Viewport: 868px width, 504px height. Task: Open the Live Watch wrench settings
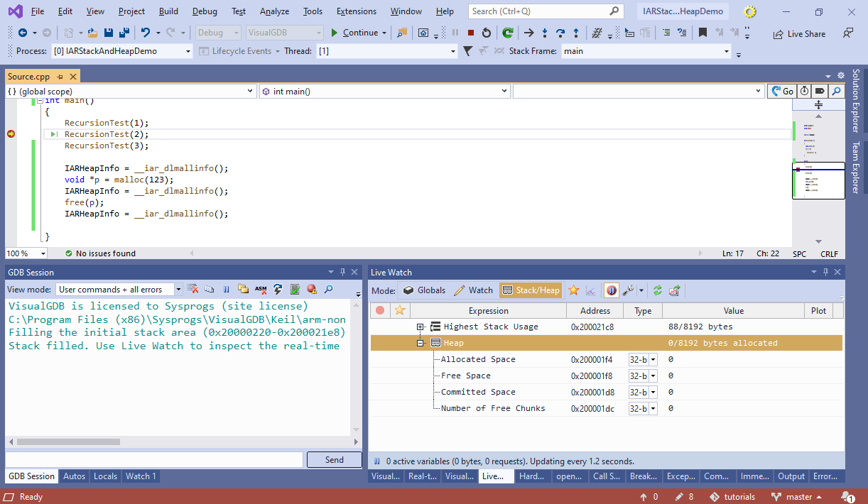628,290
